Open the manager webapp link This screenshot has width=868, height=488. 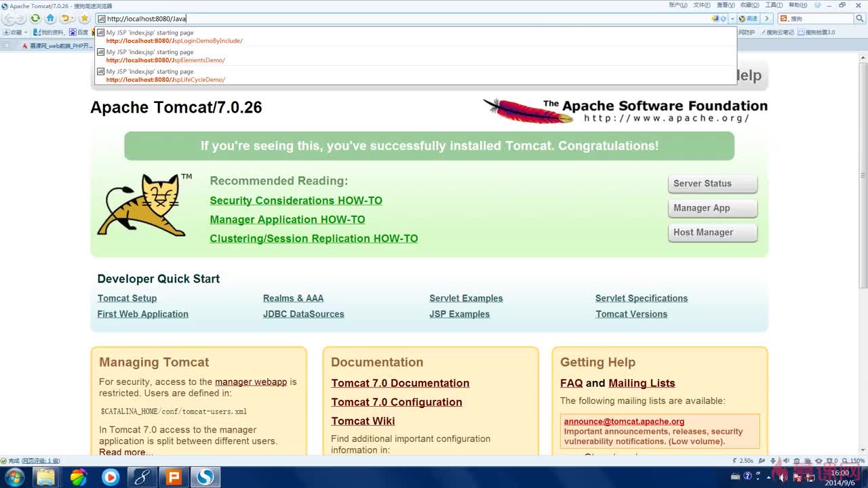point(251,382)
